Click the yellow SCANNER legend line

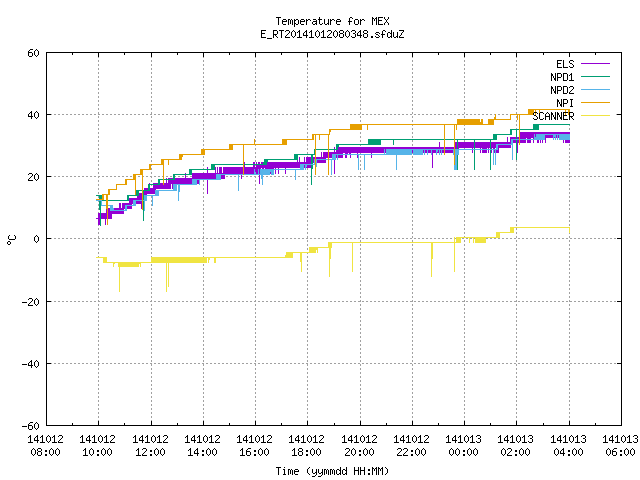tap(595, 116)
